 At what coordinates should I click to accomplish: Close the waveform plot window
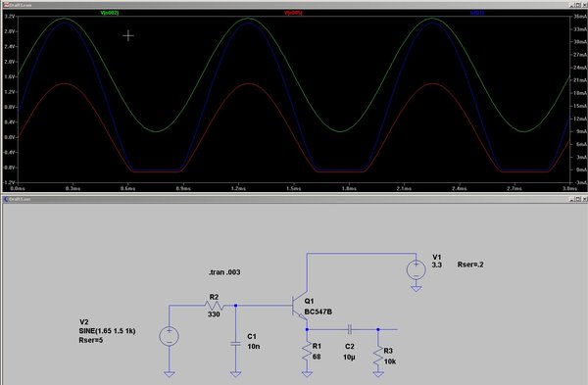tap(584, 5)
